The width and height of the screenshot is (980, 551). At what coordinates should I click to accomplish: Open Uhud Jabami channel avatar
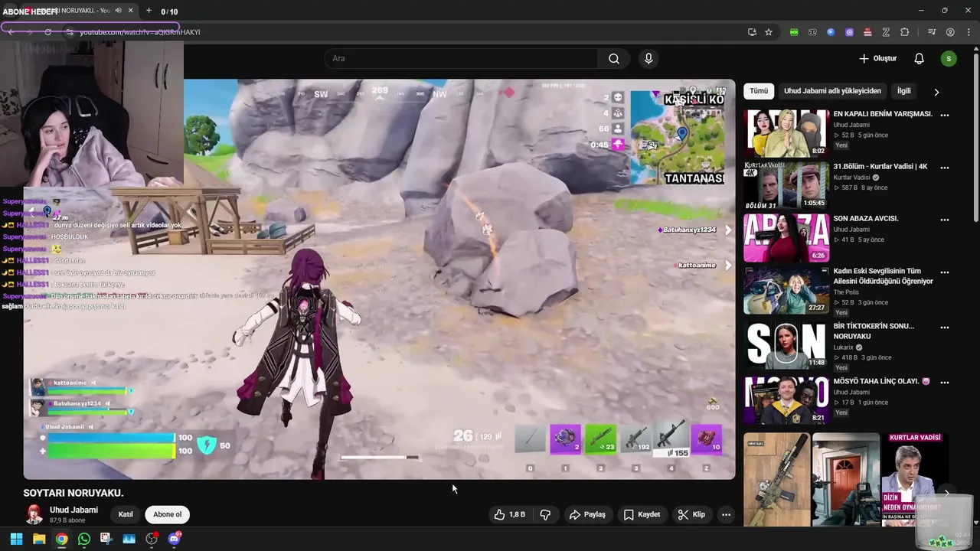(34, 514)
